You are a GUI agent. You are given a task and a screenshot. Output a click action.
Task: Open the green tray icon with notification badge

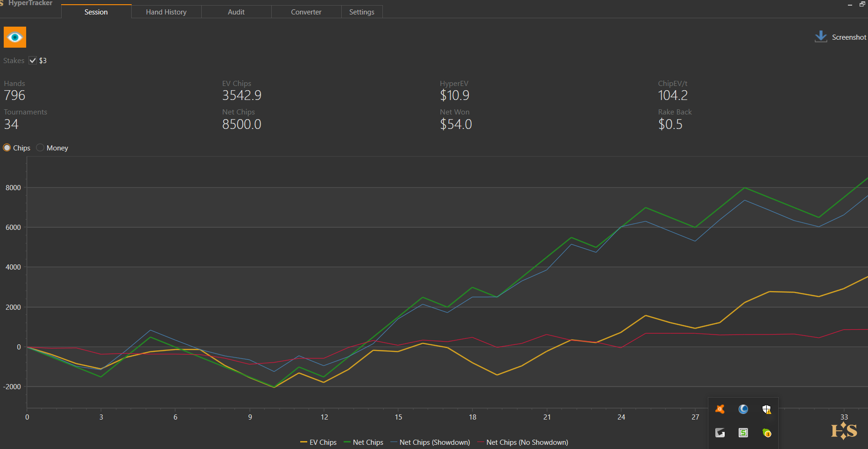point(767,433)
